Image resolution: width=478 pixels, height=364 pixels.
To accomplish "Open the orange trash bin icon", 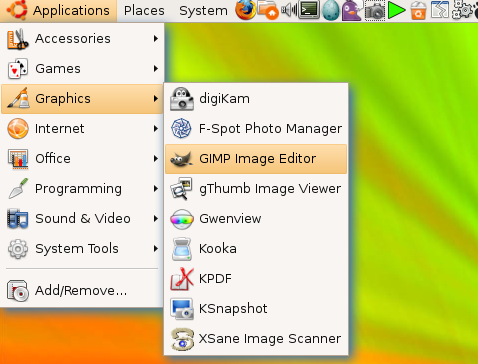I will pos(418,10).
